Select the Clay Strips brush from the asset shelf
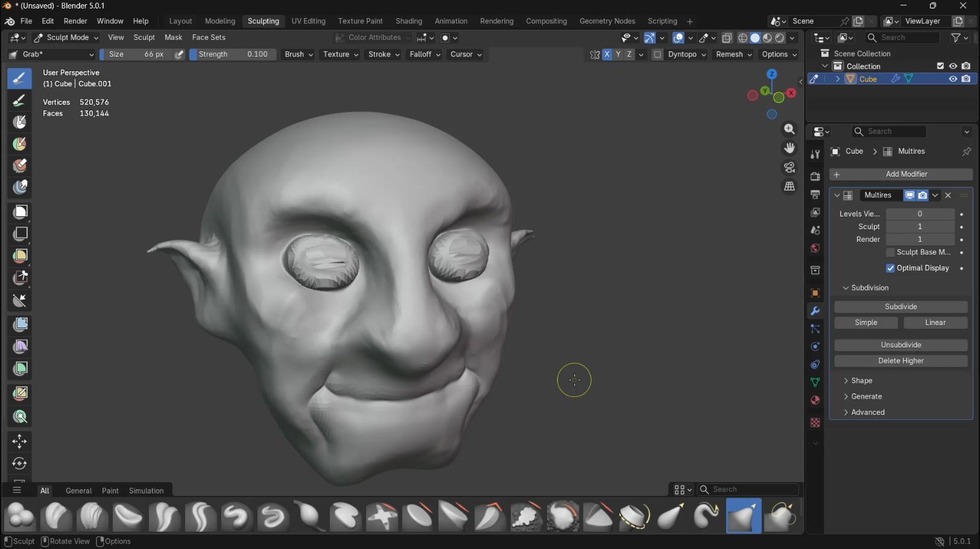Image resolution: width=980 pixels, height=549 pixels. 92,516
